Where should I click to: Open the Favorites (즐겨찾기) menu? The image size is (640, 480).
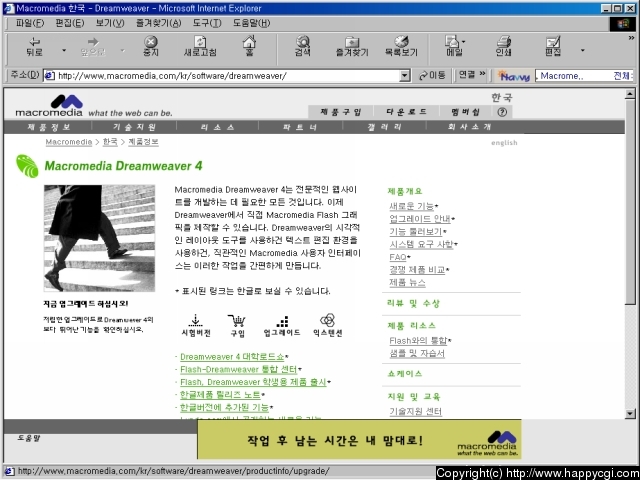pos(158,23)
